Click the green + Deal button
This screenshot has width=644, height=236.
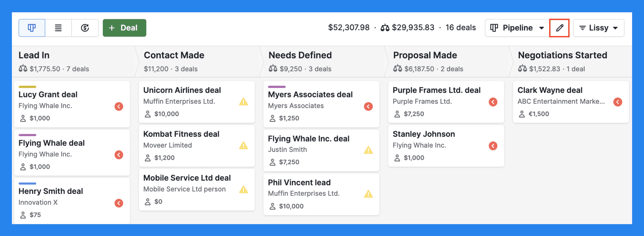(124, 28)
